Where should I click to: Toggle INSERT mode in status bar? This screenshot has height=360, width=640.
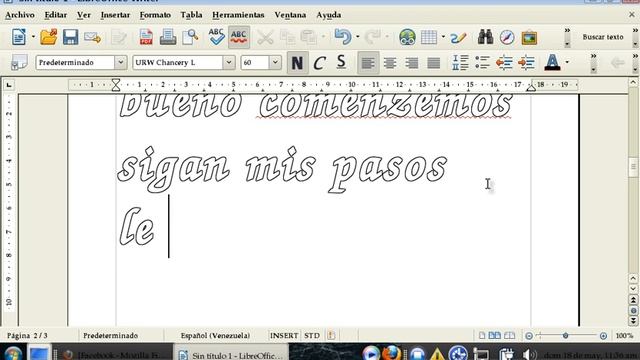[284, 336]
